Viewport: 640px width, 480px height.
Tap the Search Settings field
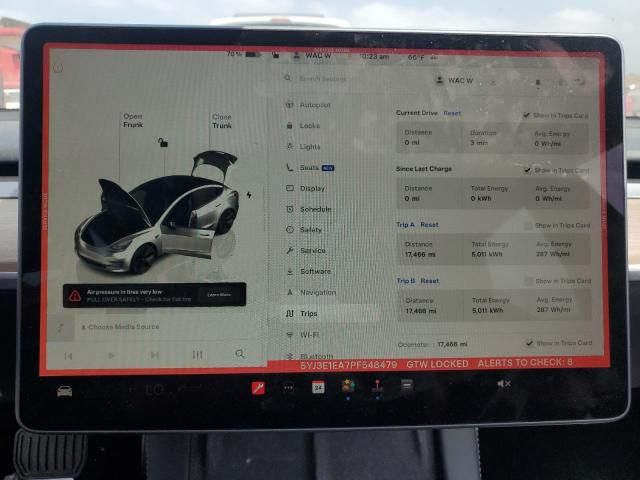click(x=350, y=78)
